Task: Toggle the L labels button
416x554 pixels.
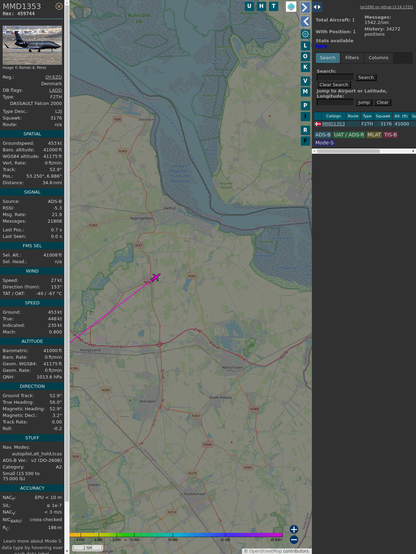Action: [x=305, y=46]
